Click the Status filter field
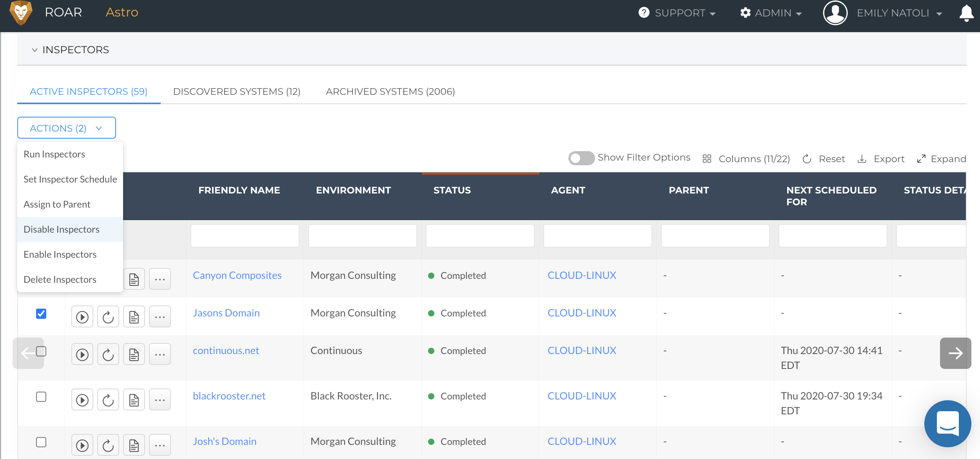 480,236
